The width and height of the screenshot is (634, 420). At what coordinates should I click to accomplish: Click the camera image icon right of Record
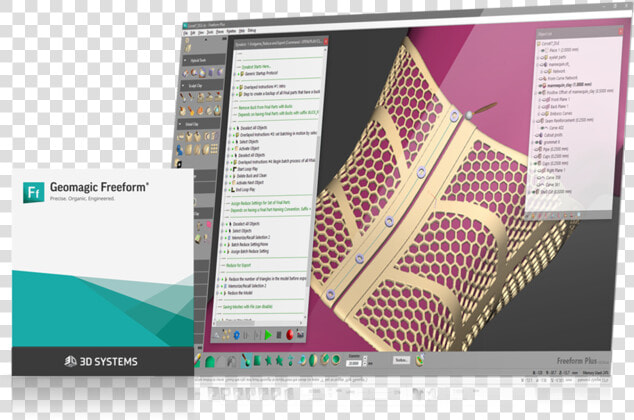(x=300, y=335)
